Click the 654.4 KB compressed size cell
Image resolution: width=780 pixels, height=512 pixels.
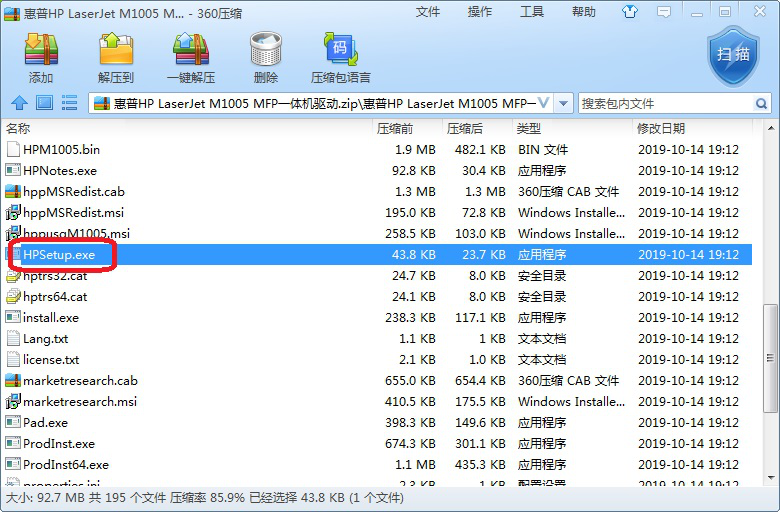480,381
